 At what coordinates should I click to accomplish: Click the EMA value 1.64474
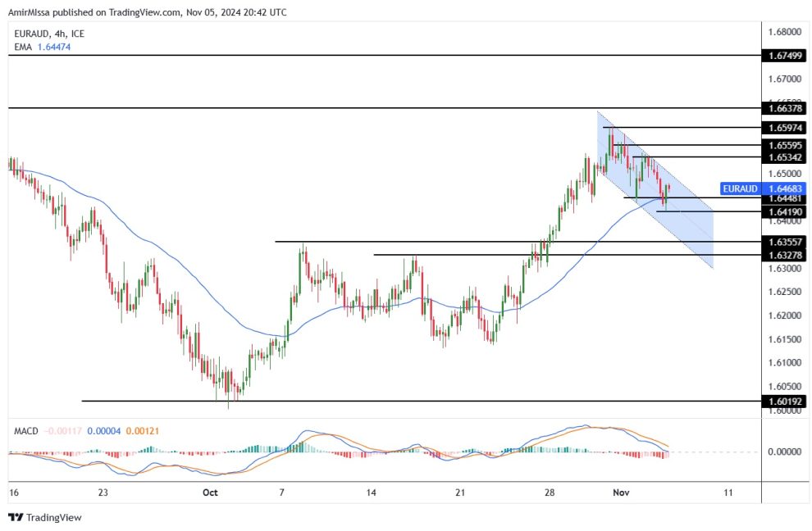tap(54, 47)
